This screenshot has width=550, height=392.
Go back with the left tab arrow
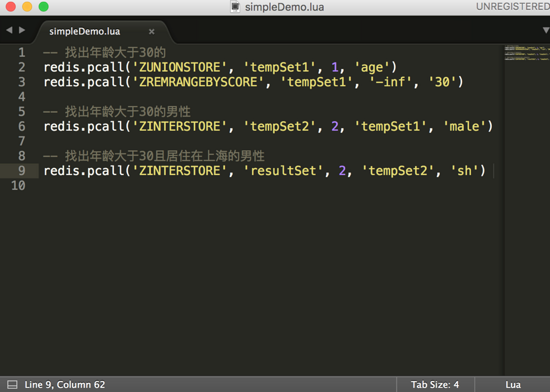pyautogui.click(x=9, y=30)
